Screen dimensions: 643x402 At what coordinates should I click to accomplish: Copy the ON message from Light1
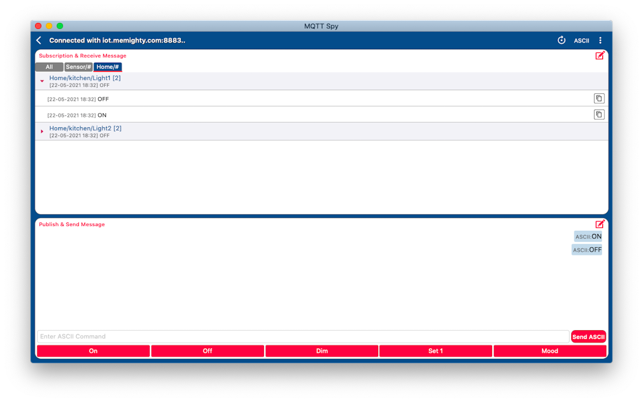coord(599,115)
